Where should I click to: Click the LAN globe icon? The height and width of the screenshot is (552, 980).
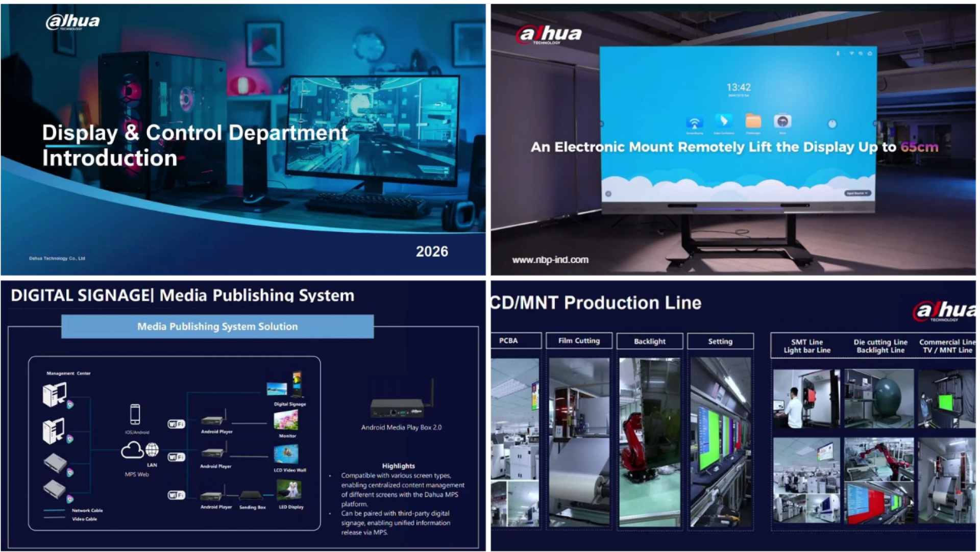[152, 449]
